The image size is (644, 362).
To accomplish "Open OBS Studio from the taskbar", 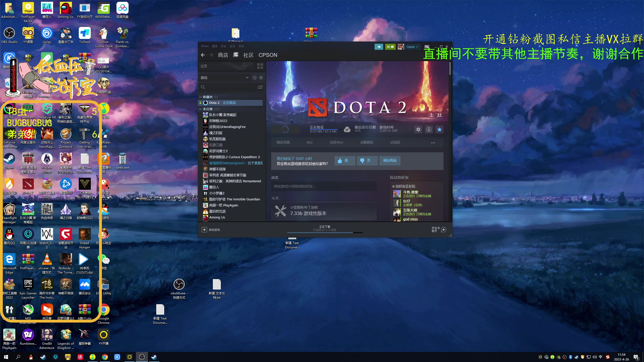I will (142, 357).
